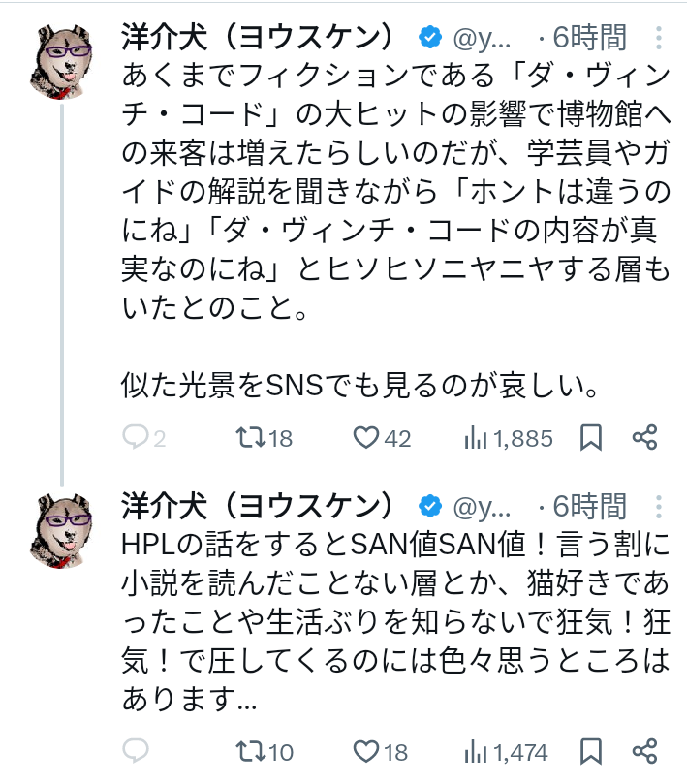
Task: Reply to the HPL SAN値 tweet
Action: pos(137,751)
